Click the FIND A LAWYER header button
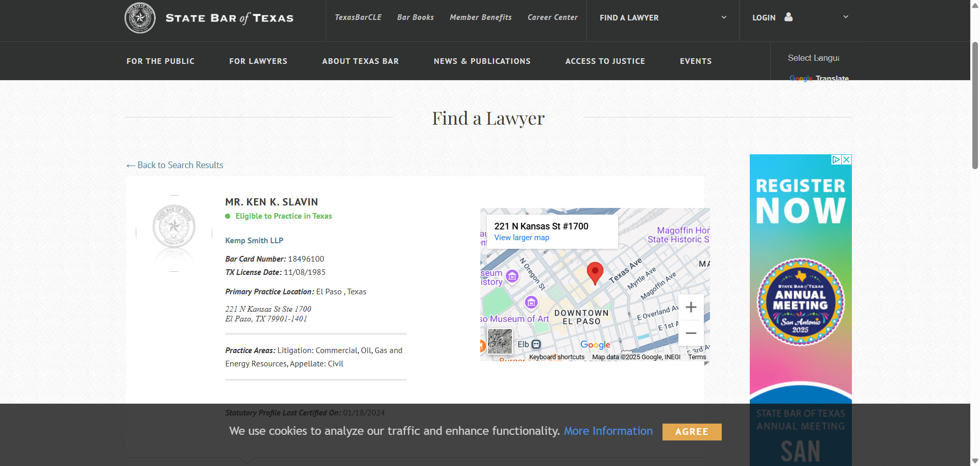The image size is (980, 466). pyautogui.click(x=629, y=18)
